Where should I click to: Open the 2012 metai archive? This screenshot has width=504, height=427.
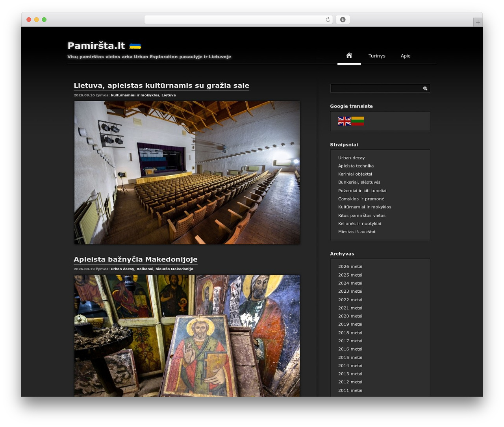(350, 382)
